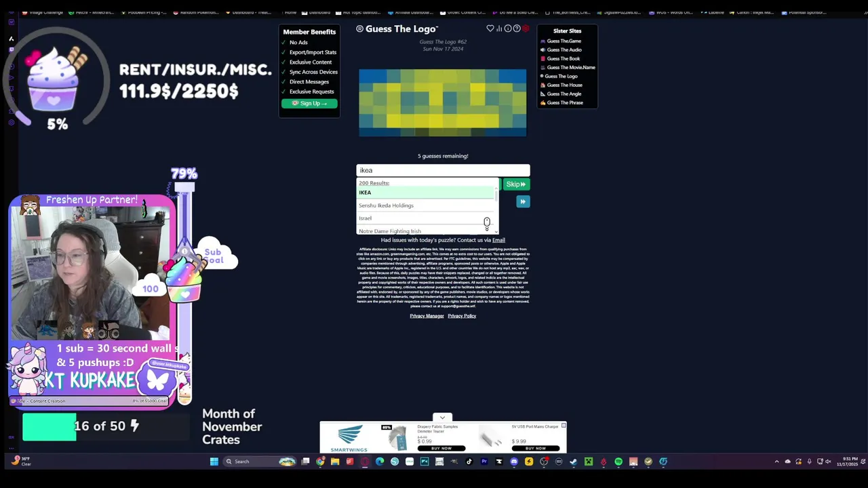Switch to the WOS - Words On browser tab
868x488 pixels.
tap(671, 12)
